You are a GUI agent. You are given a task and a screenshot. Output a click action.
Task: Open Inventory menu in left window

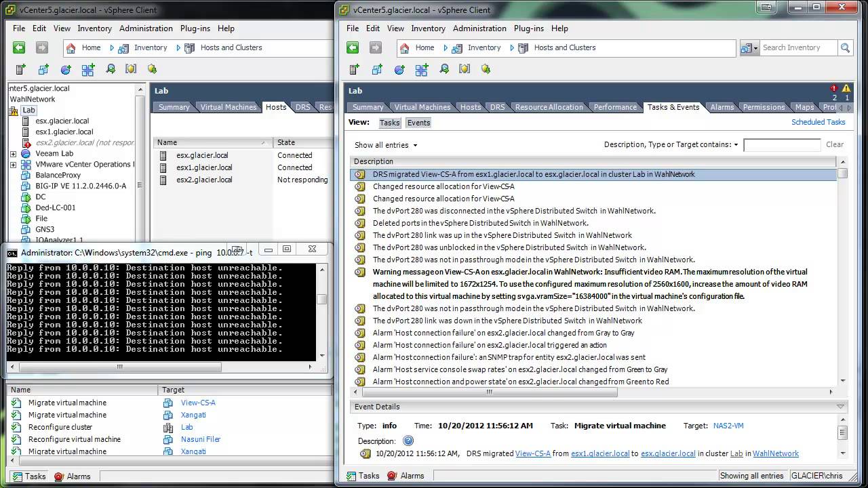tap(94, 28)
